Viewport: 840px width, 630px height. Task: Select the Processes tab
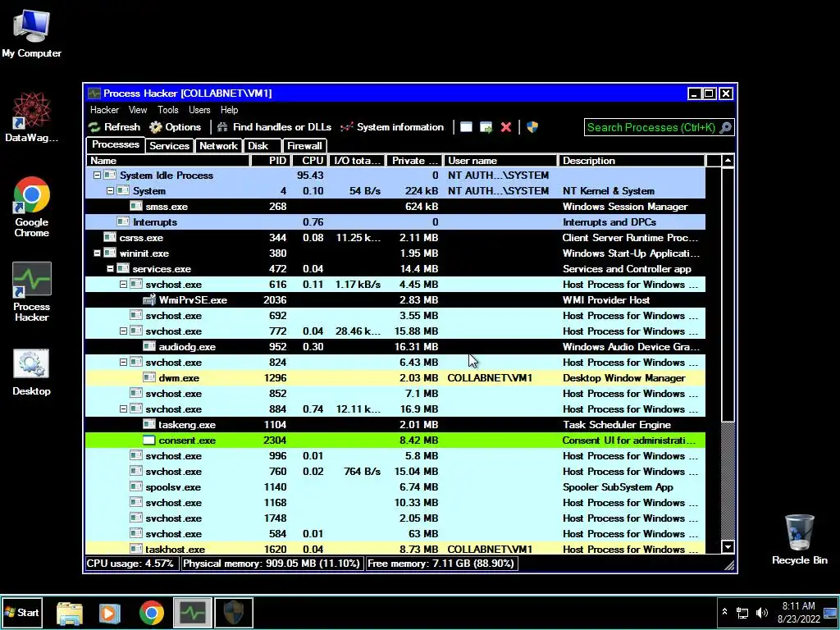tap(115, 144)
